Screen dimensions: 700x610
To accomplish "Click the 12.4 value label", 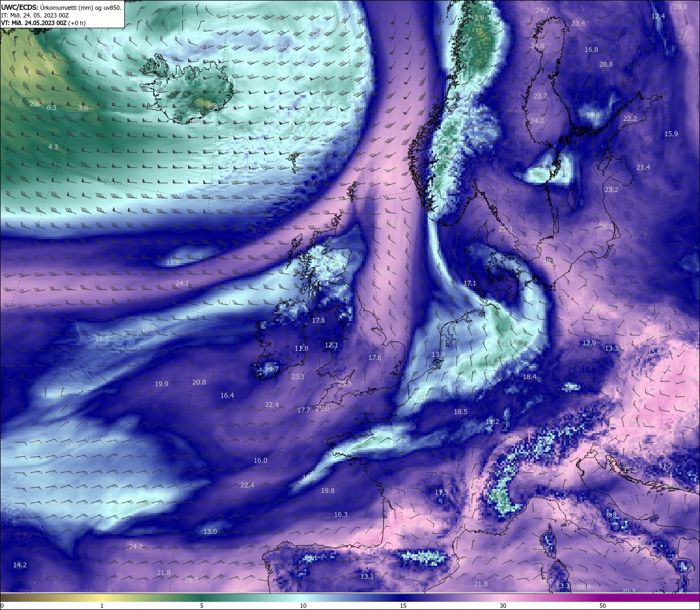I will (658, 16).
